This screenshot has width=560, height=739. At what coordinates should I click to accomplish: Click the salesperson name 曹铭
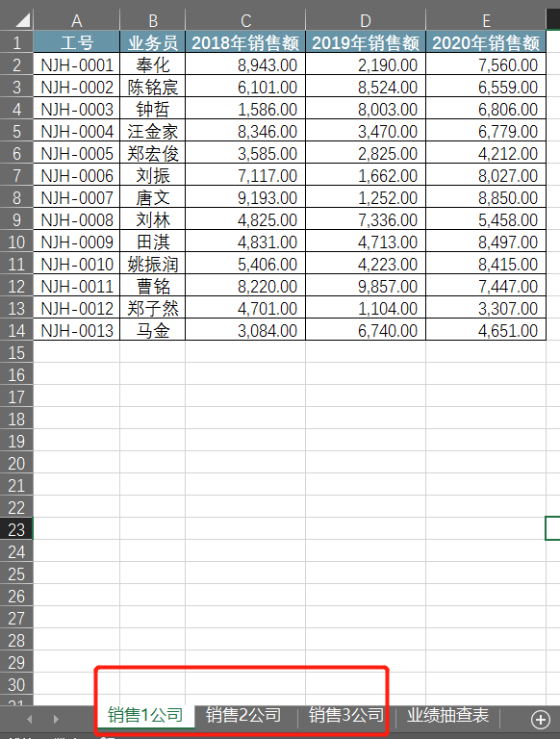(x=153, y=287)
